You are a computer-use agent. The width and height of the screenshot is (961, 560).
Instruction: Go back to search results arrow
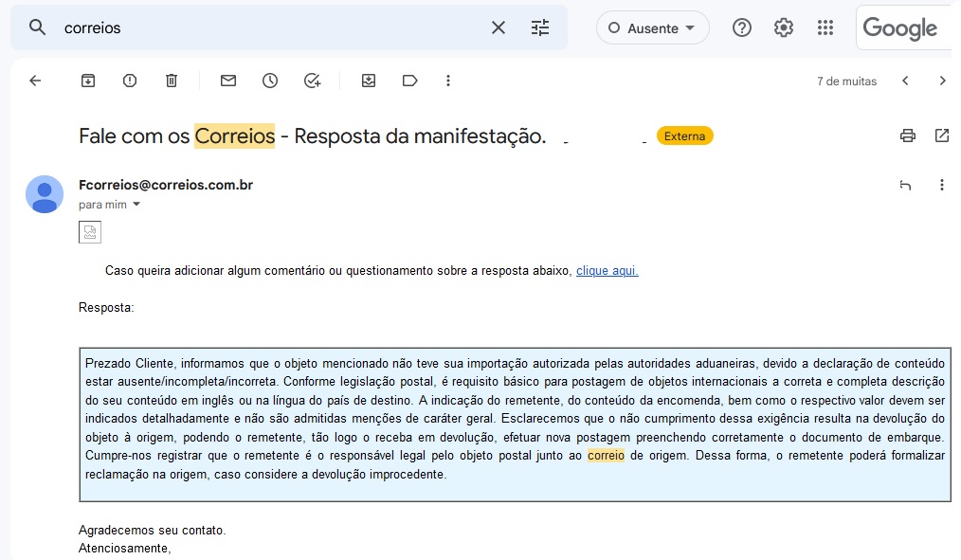coord(36,81)
